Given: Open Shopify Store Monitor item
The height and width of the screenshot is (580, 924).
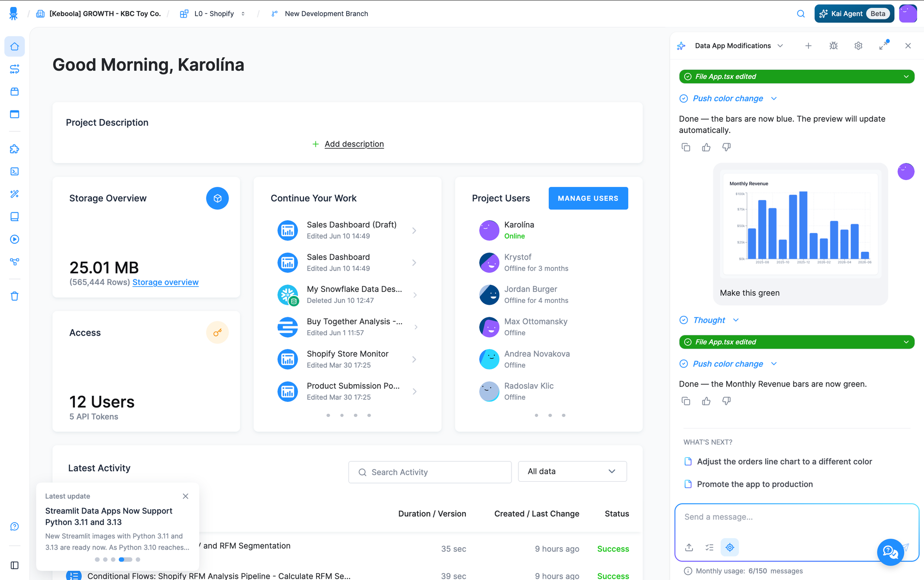Looking at the screenshot, I should pyautogui.click(x=347, y=359).
